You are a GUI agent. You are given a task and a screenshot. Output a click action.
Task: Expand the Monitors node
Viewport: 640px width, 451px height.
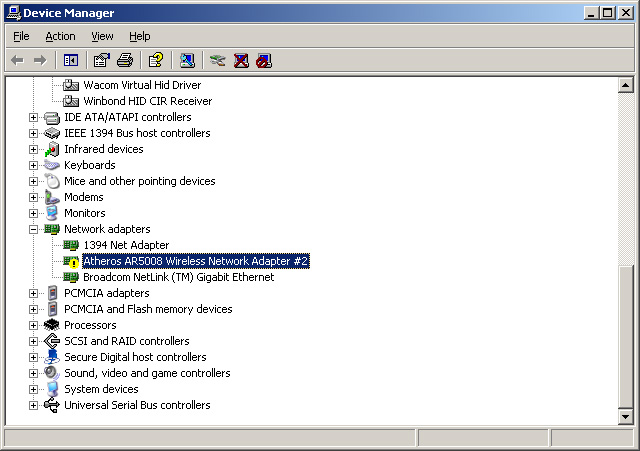pyautogui.click(x=33, y=213)
